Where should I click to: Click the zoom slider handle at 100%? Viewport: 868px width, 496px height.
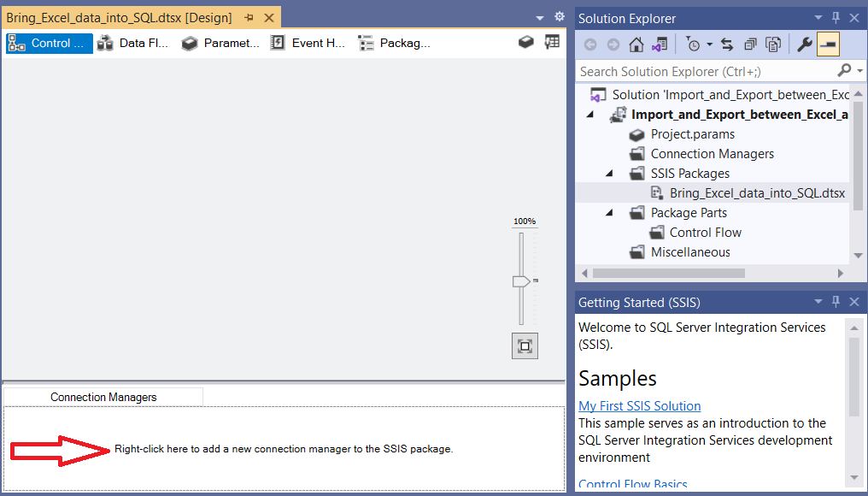point(521,281)
